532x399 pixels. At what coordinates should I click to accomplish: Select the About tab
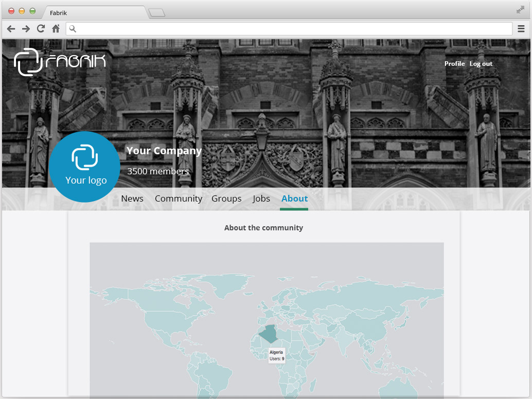(294, 198)
